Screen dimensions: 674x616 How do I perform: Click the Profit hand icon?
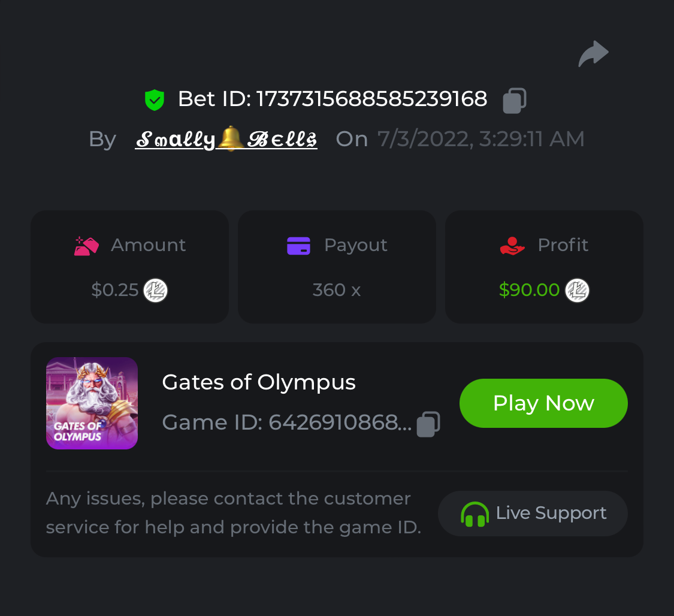tap(512, 246)
